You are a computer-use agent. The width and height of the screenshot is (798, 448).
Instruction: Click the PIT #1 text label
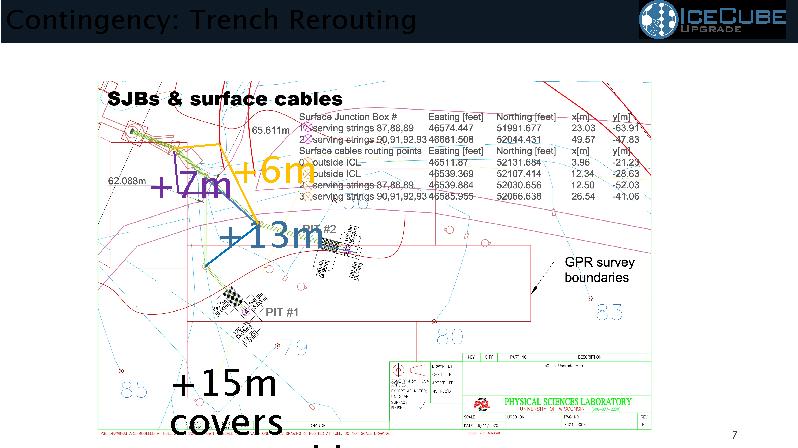(282, 313)
